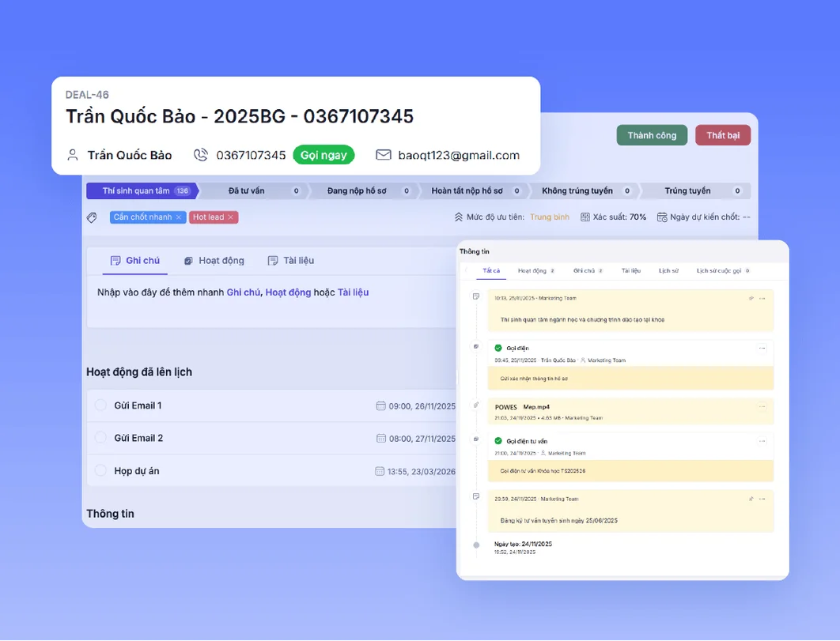This screenshot has width=840, height=641.
Task: Open options menu for Map.mp4 file
Action: pyautogui.click(x=762, y=406)
